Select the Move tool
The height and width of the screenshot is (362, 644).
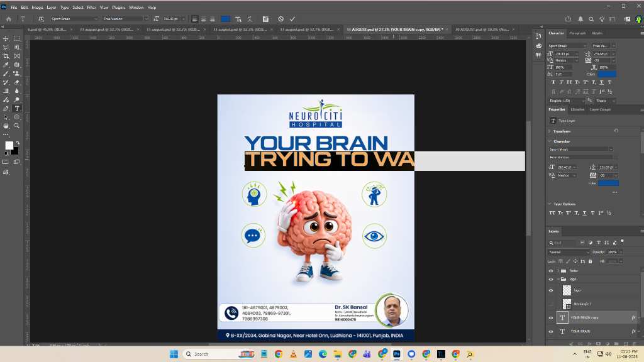[6, 38]
